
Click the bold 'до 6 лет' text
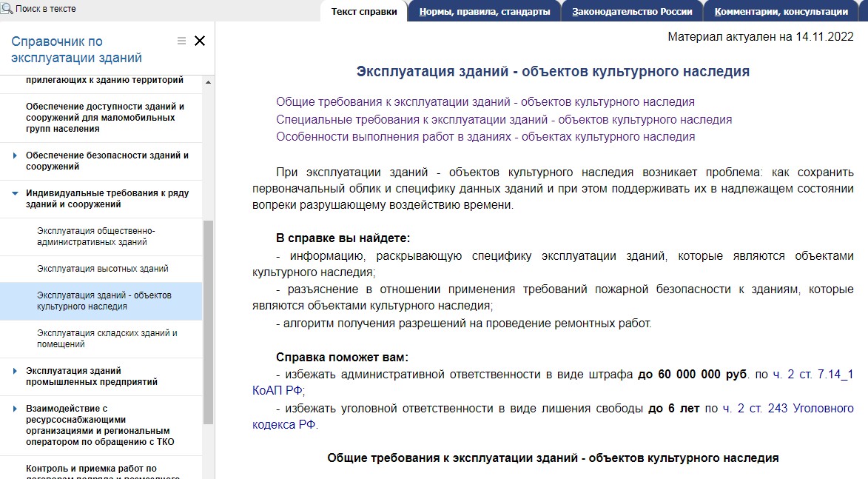(x=673, y=409)
